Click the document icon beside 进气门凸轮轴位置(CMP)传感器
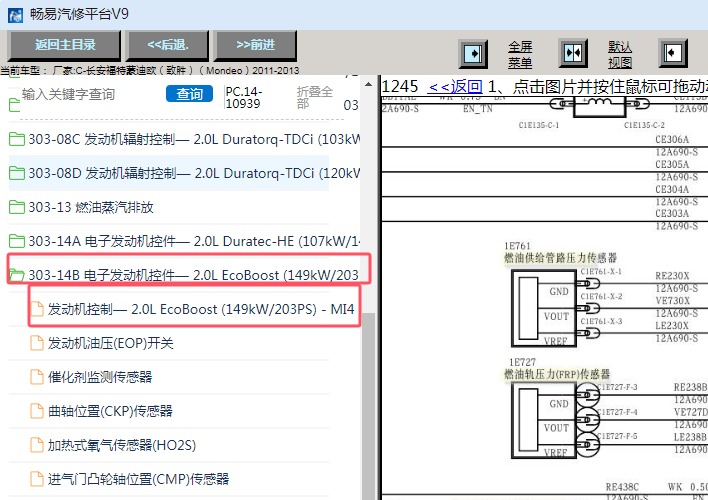The image size is (708, 500). (37, 479)
